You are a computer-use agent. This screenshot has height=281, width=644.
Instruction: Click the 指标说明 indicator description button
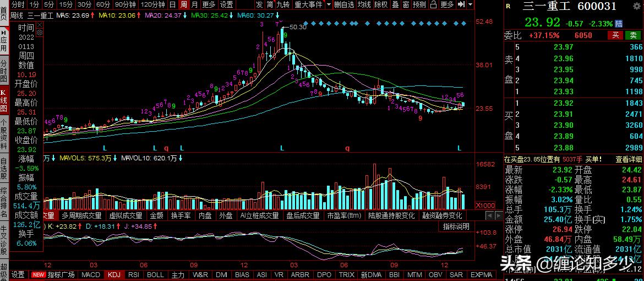click(x=456, y=226)
